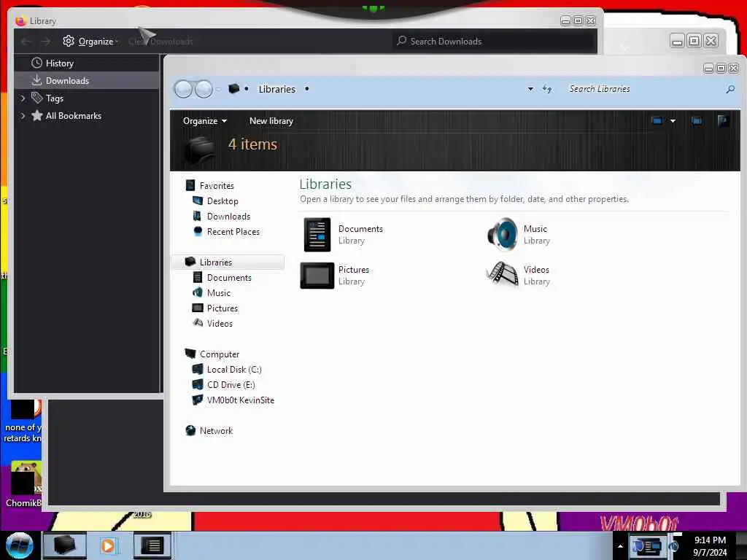Open Local Disk (C:) in tree
This screenshot has width=747, height=560.
234,369
